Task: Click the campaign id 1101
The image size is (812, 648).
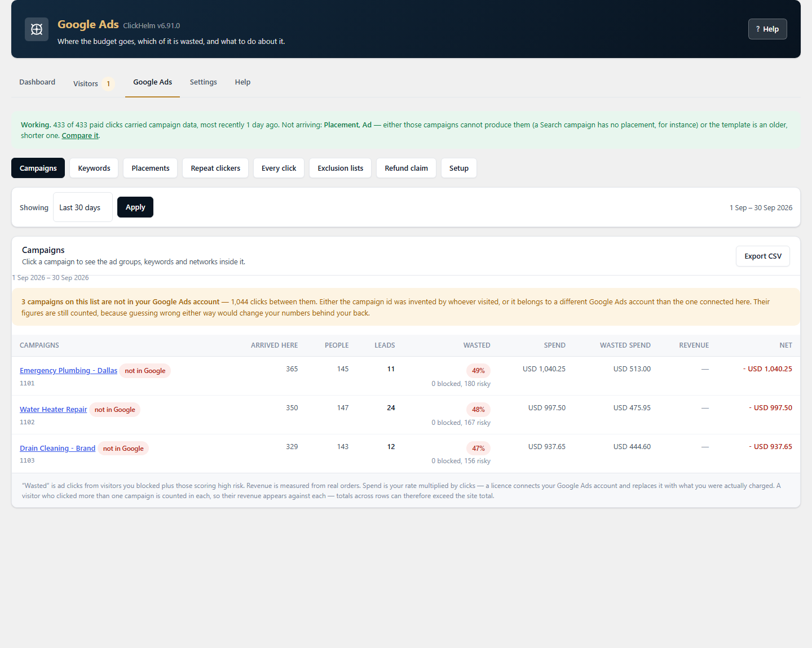Action: (27, 384)
